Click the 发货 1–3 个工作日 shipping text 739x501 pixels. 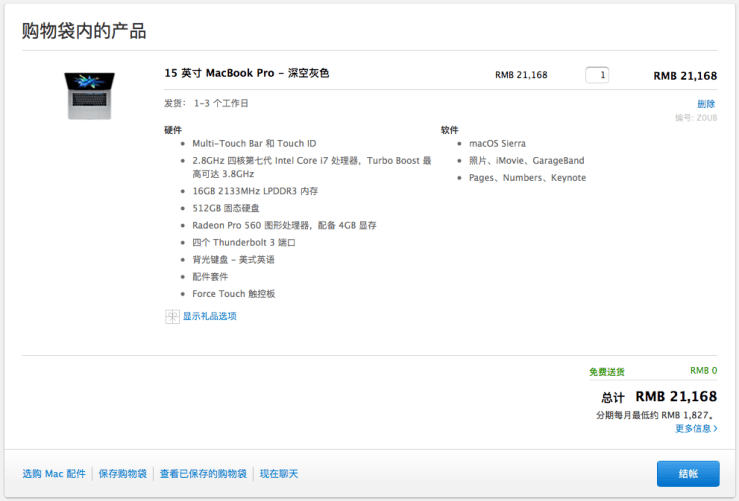tap(206, 103)
